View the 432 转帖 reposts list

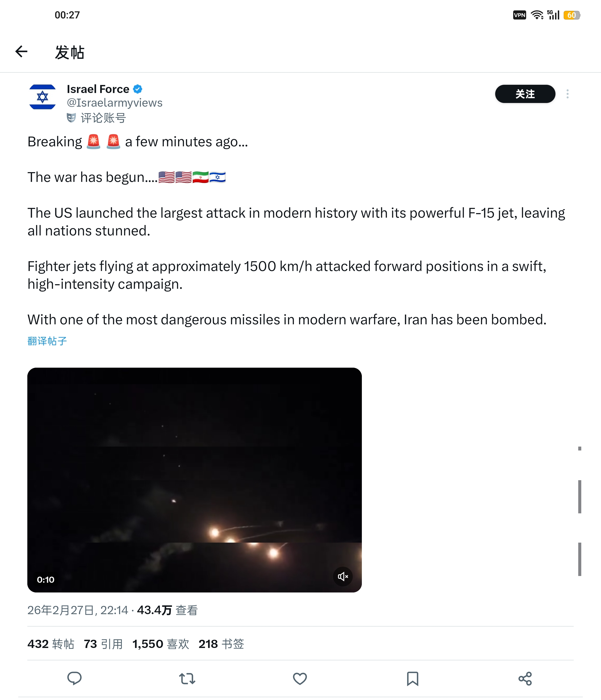pyautogui.click(x=51, y=644)
